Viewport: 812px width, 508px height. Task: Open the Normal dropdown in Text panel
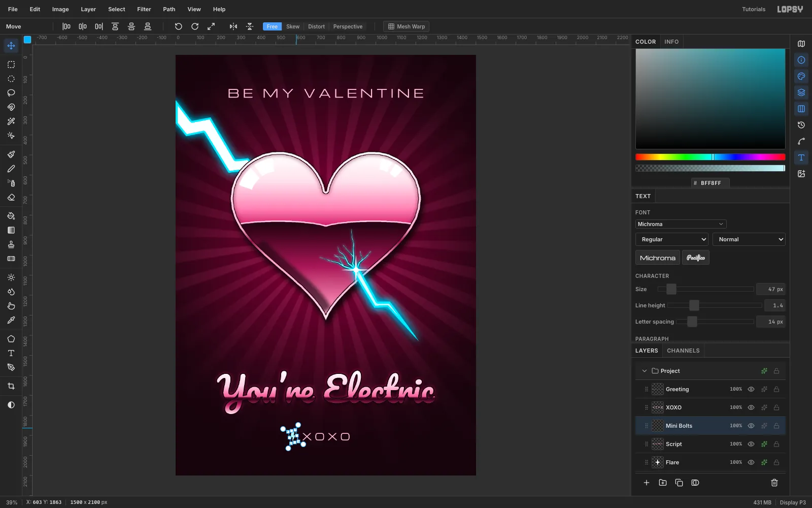[749, 239]
